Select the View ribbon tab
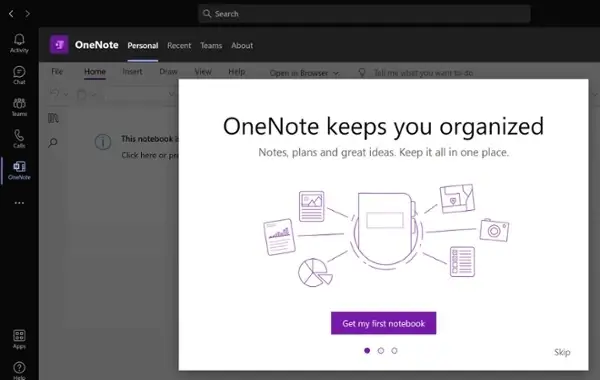 coord(203,72)
